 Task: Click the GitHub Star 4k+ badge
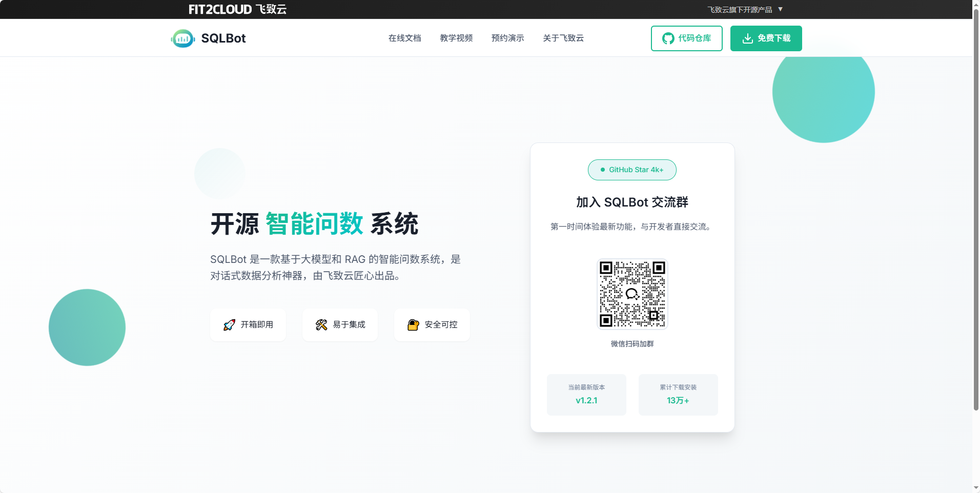(x=632, y=170)
